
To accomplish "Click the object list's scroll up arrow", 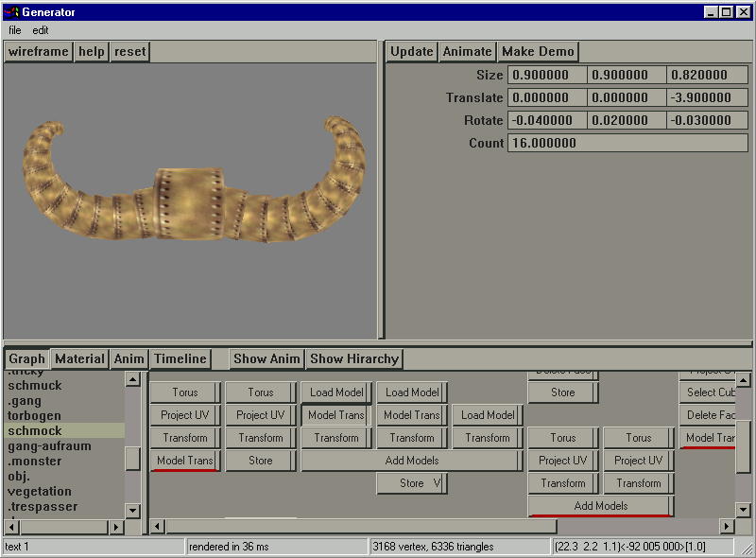I will tap(133, 379).
